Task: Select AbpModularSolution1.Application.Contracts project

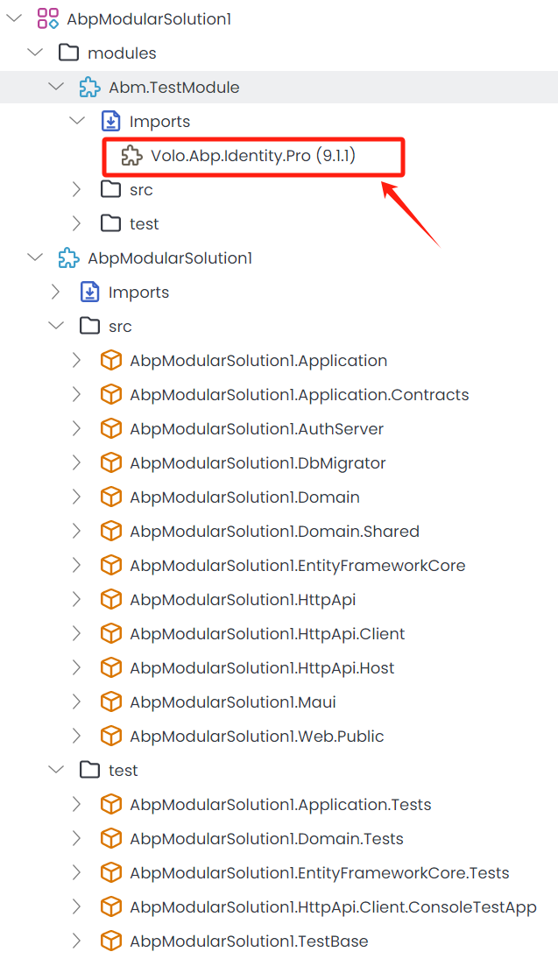Action: click(x=299, y=394)
